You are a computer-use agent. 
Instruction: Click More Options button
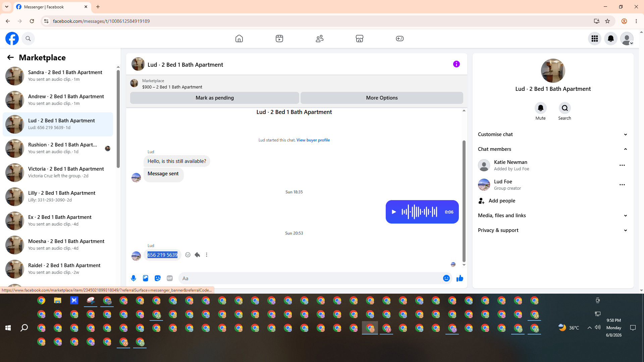382,98
